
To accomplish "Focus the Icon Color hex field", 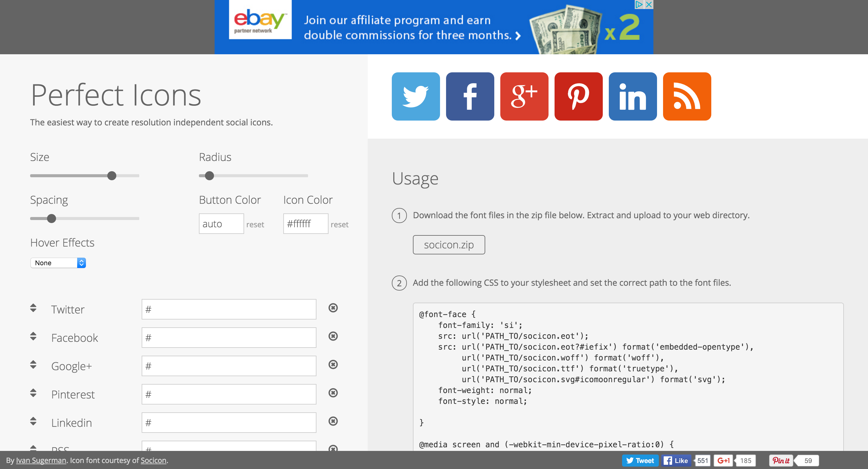I will click(x=305, y=224).
